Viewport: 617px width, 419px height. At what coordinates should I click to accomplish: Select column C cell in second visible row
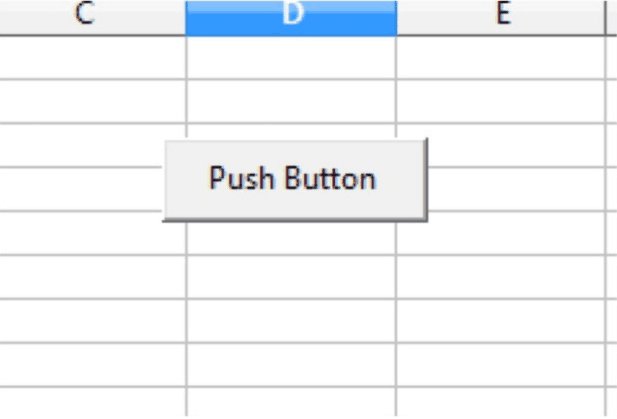[92, 101]
